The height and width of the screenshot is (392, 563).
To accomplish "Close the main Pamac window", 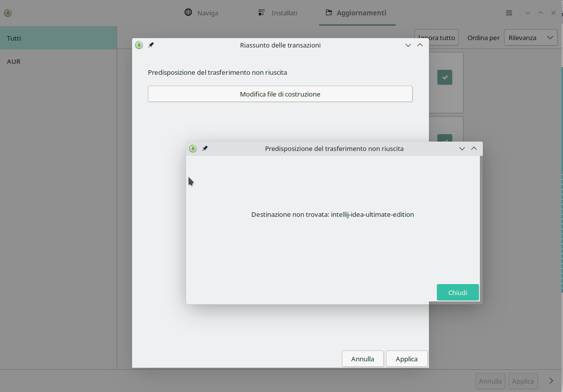I will click(553, 13).
